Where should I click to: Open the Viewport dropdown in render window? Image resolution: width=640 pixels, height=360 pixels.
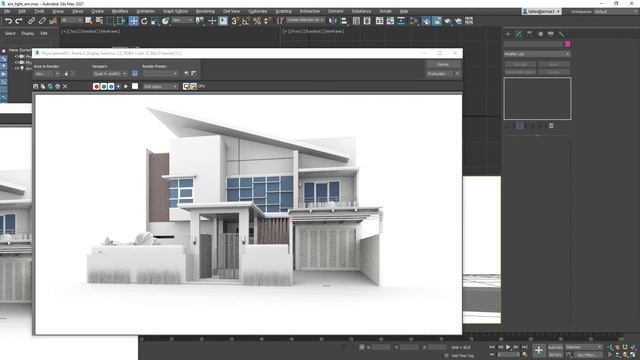[110, 74]
